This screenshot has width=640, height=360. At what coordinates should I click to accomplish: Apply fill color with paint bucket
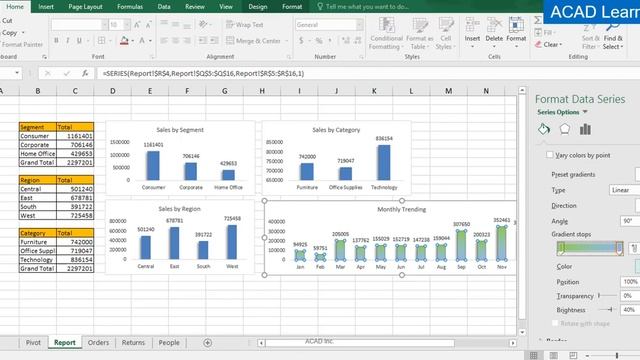[x=124, y=40]
